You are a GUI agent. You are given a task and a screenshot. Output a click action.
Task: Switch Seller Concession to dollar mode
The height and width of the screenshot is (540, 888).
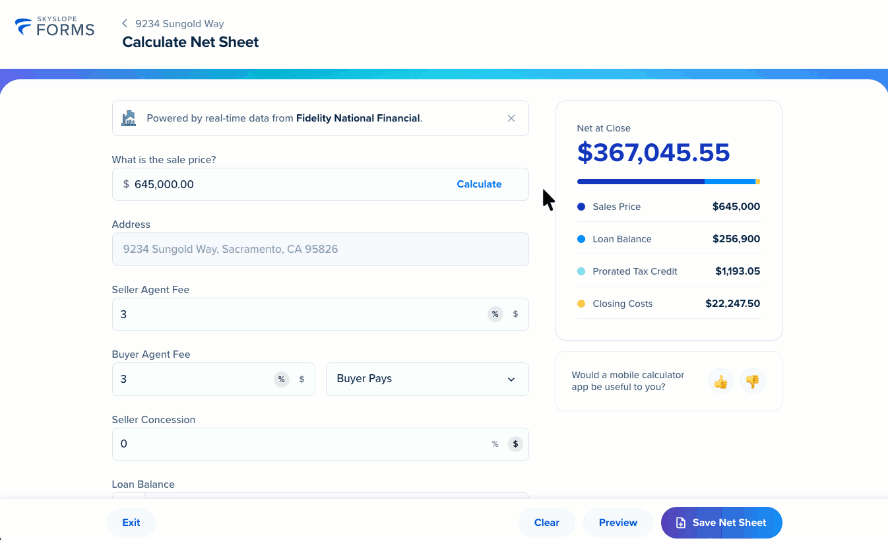515,444
